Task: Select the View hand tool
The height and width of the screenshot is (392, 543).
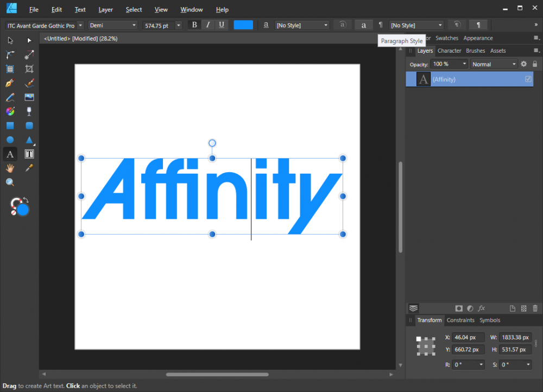Action: coord(10,168)
